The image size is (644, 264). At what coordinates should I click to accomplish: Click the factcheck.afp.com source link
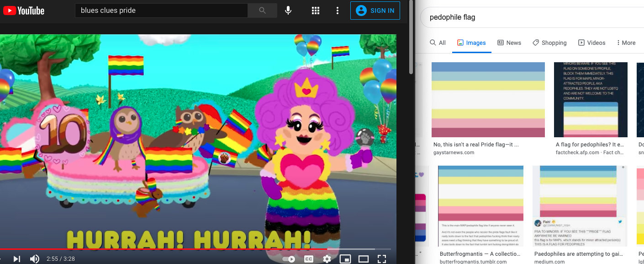click(x=591, y=152)
